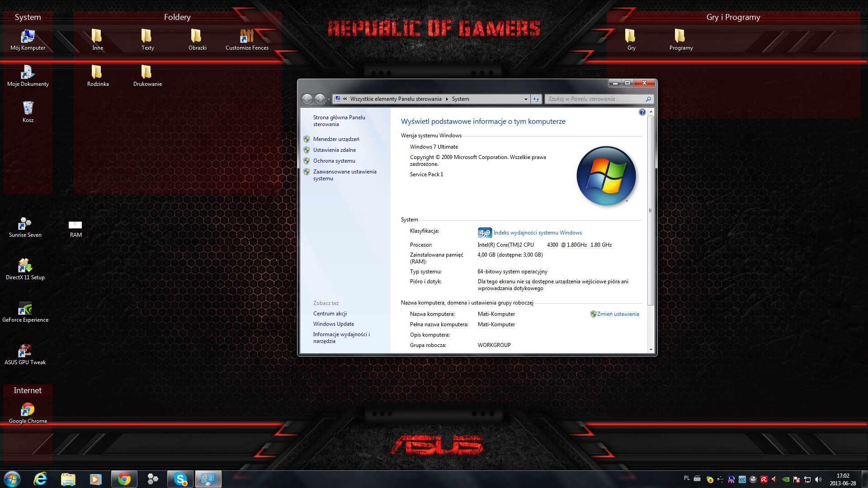This screenshot has height=488, width=868.
Task: Open Zaawansowane ustawienia systemu
Action: click(344, 175)
